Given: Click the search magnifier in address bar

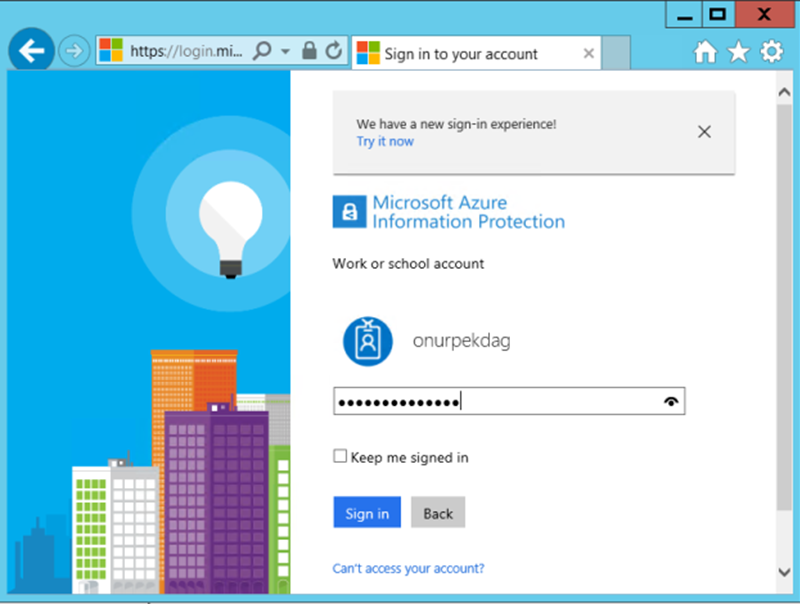Looking at the screenshot, I should tap(262, 51).
